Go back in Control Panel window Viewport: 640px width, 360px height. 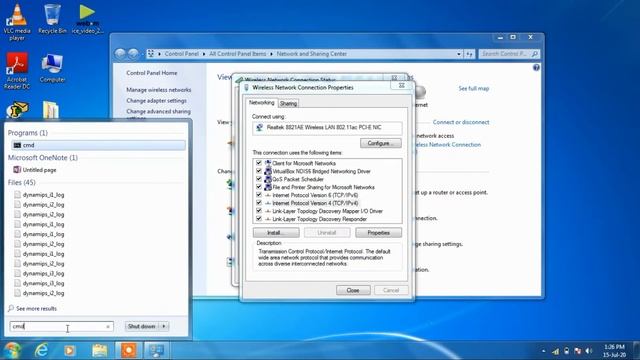[120, 53]
